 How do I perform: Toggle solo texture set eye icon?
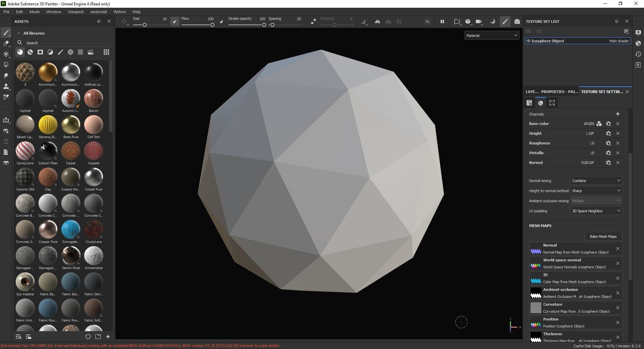(539, 31)
